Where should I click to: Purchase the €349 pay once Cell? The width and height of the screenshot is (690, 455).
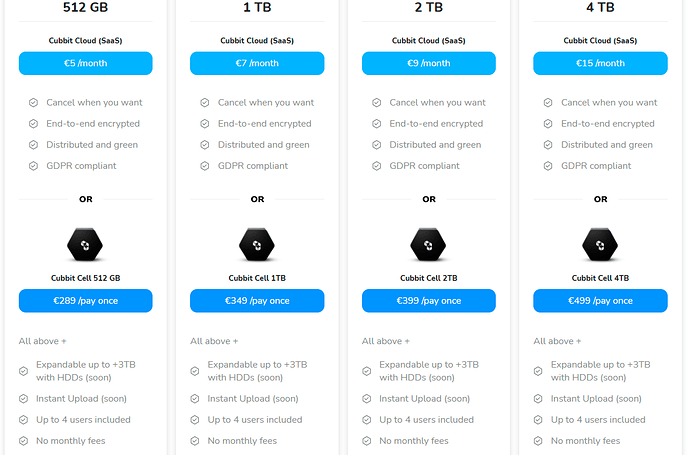point(257,301)
